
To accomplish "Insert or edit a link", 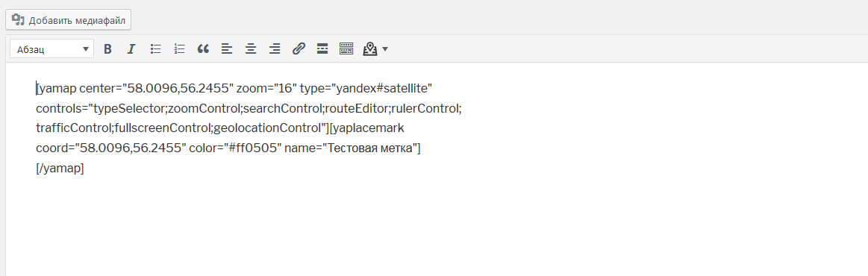I will 299,49.
